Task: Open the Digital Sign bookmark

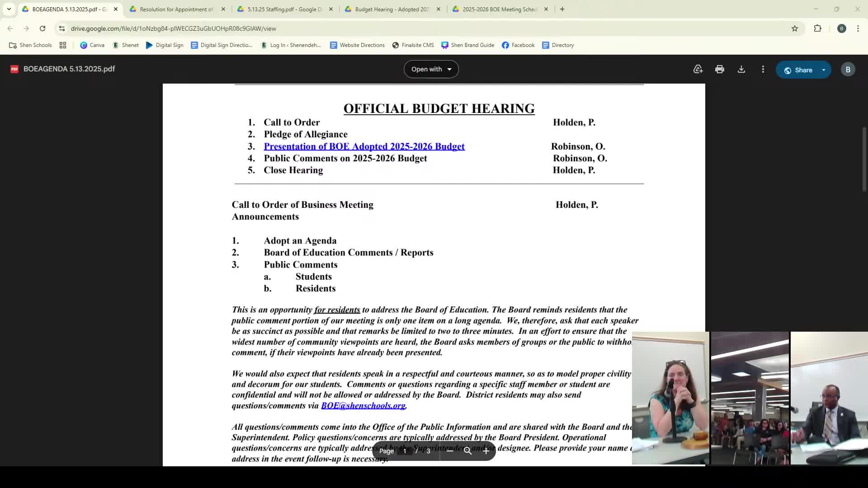Action: pyautogui.click(x=165, y=45)
